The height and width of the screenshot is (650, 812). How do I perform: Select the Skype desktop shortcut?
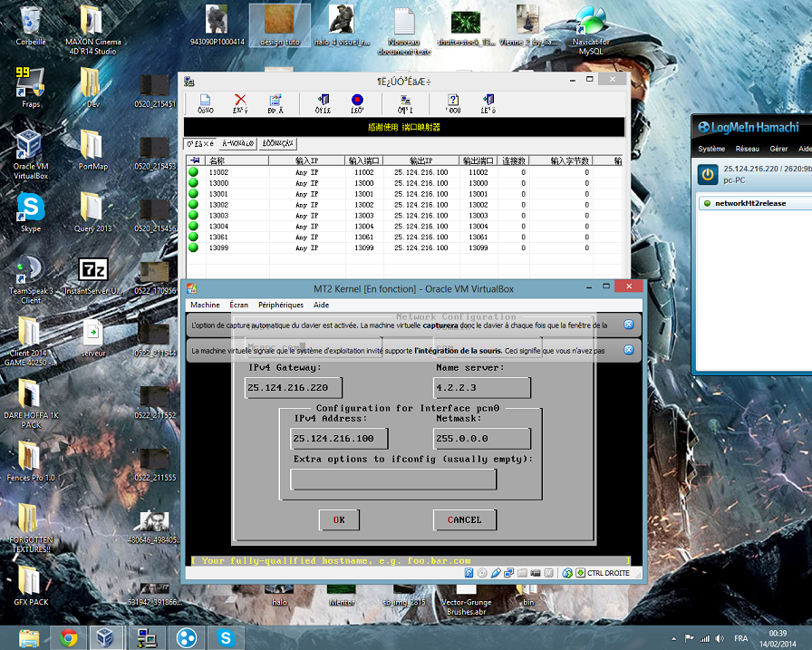point(31,212)
